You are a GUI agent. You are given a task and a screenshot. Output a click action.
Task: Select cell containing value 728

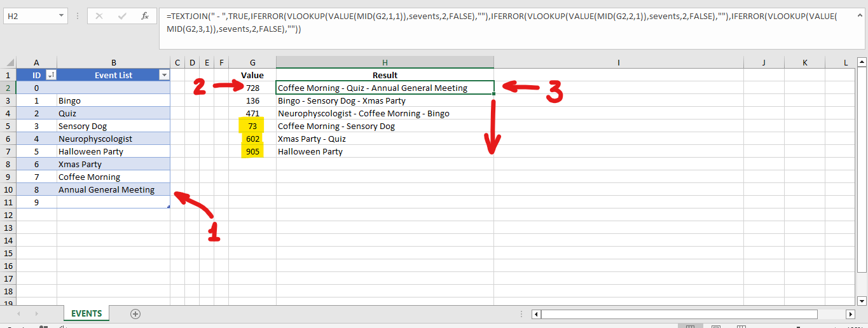click(x=252, y=88)
